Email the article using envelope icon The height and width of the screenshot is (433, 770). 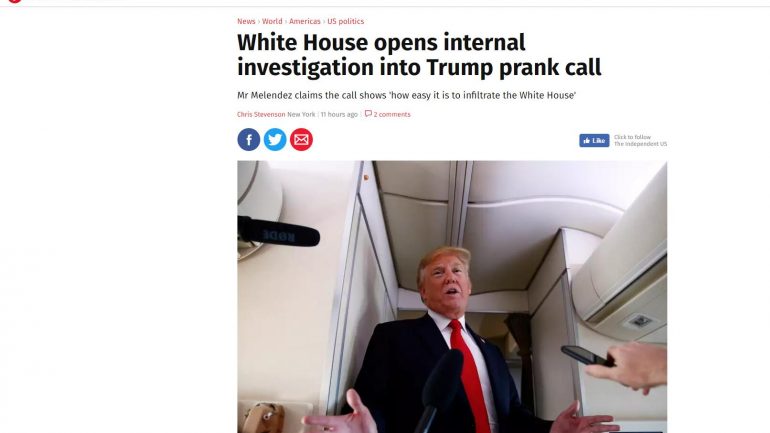click(x=301, y=140)
